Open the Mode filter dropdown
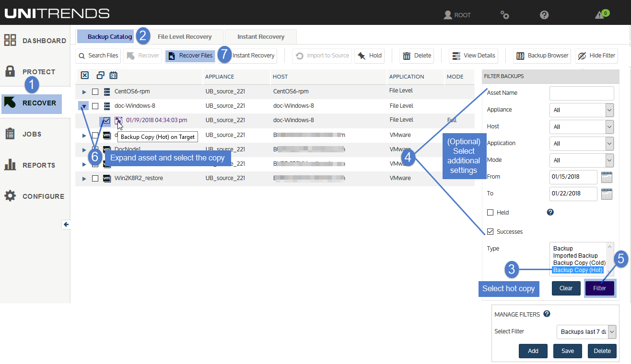The width and height of the screenshot is (631, 364). (x=582, y=160)
